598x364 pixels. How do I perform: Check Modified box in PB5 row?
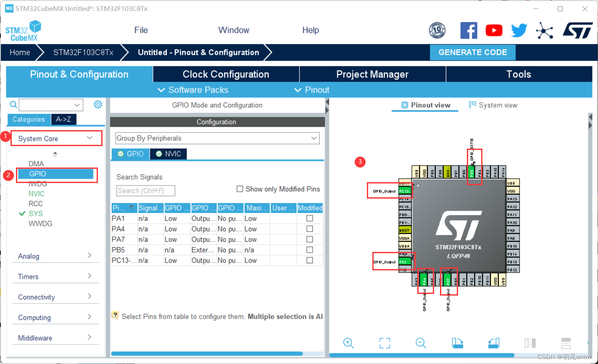[x=310, y=250]
